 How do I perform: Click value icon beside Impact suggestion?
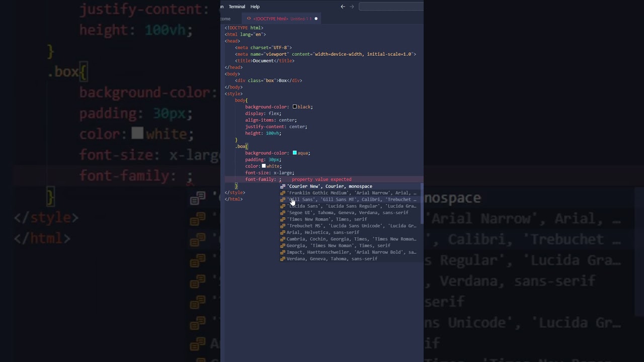coord(283,252)
